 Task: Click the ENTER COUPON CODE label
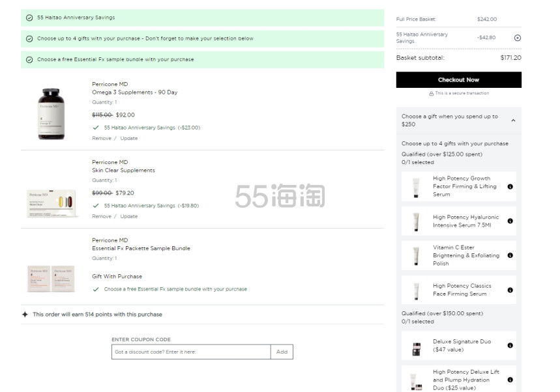click(141, 339)
